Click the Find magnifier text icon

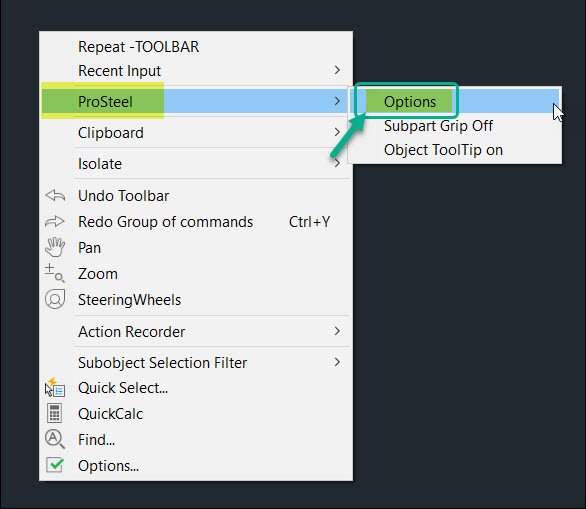click(x=55, y=439)
